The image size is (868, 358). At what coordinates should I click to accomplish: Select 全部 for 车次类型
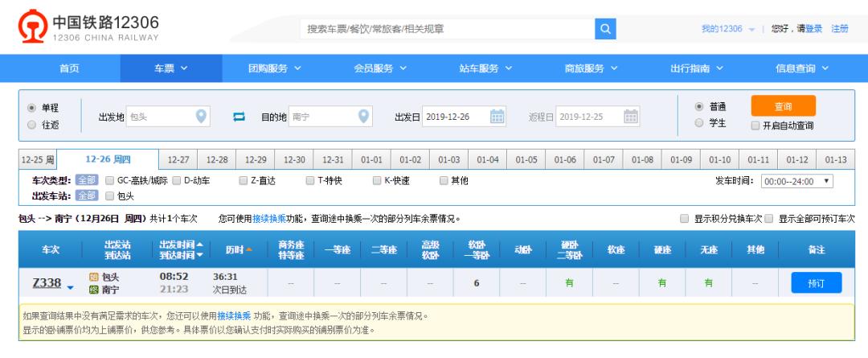pyautogui.click(x=86, y=180)
